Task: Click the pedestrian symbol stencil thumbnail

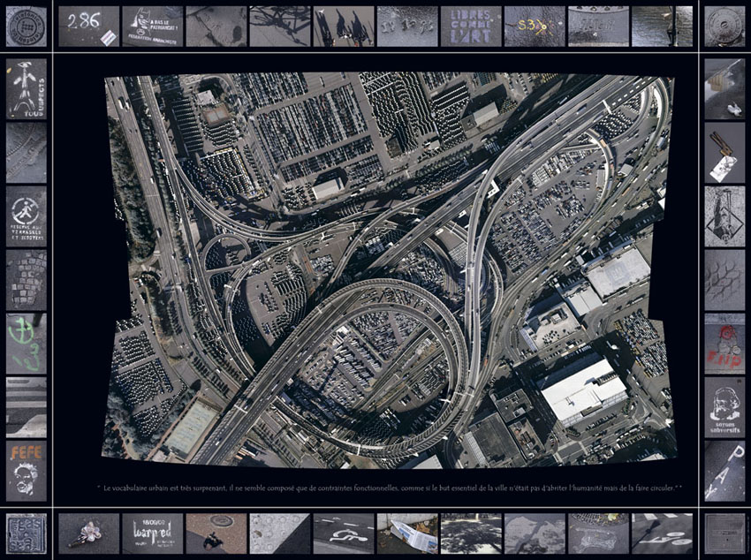Action: [x=26, y=216]
